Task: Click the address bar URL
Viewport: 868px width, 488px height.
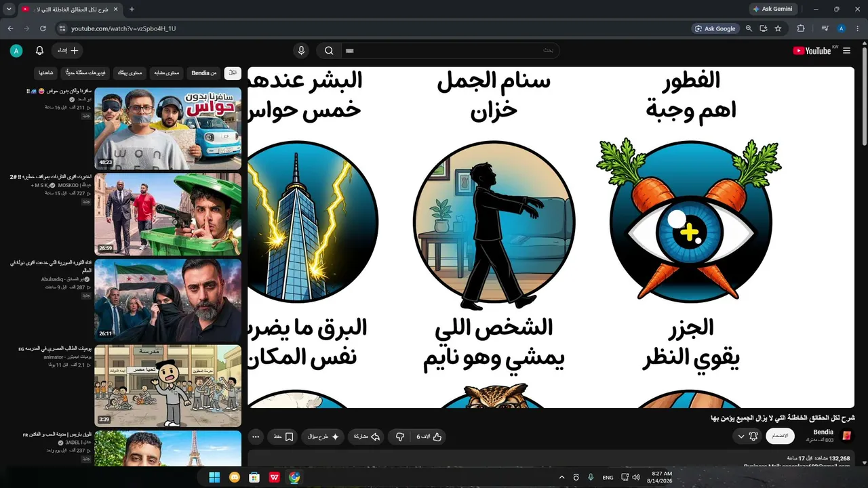Action: tap(123, 28)
